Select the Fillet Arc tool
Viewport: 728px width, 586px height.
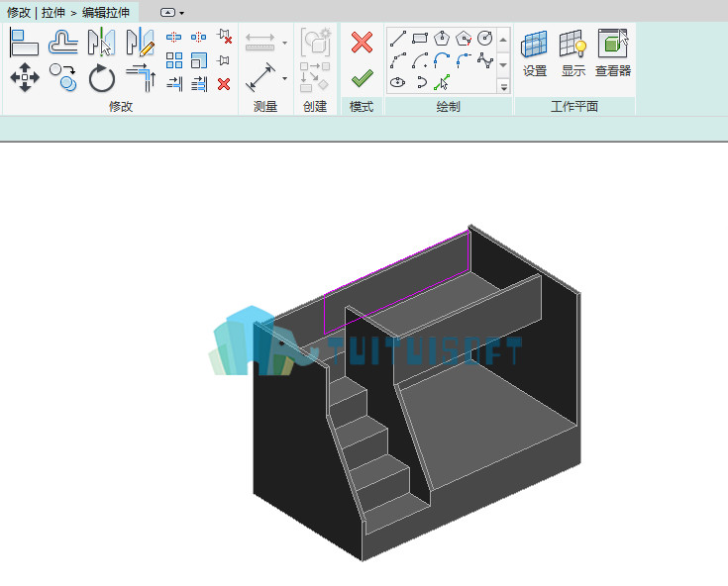(464, 60)
